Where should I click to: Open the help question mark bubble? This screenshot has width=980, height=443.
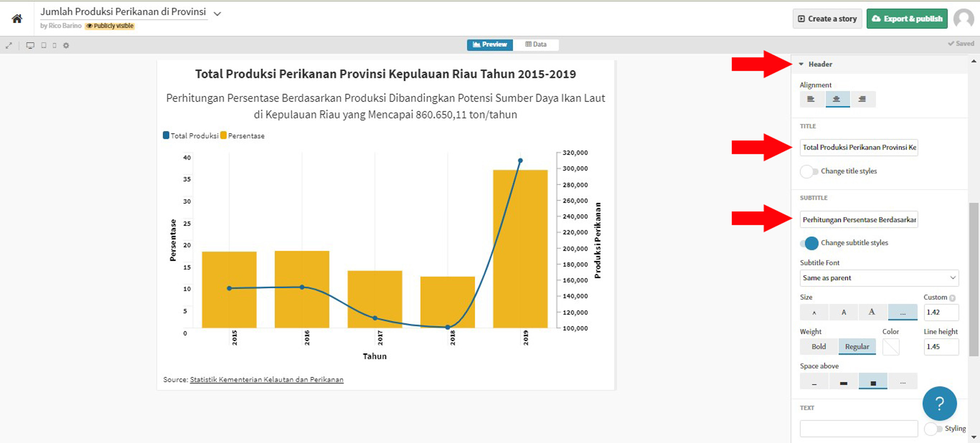[x=939, y=403]
